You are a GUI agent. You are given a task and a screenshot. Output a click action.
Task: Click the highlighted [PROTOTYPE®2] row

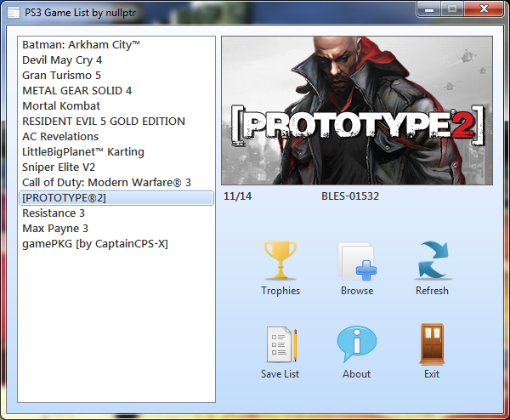tap(116, 198)
